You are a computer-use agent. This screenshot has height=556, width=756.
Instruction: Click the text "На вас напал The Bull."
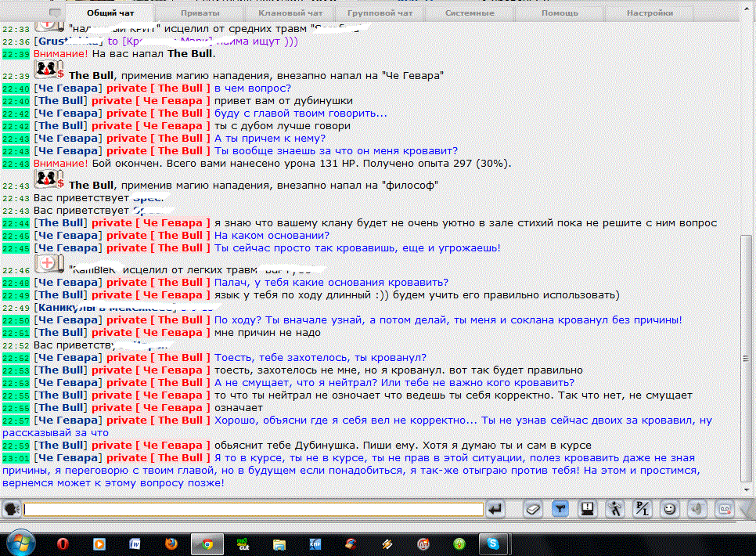154,53
